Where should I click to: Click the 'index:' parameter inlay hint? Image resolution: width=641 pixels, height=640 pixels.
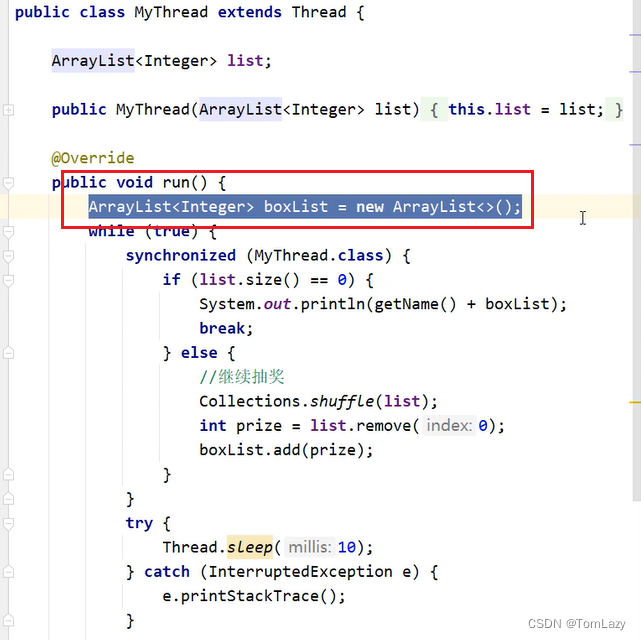[x=449, y=425]
